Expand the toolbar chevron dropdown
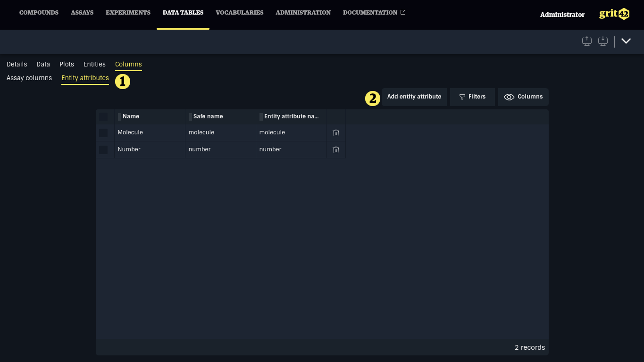 pyautogui.click(x=626, y=41)
